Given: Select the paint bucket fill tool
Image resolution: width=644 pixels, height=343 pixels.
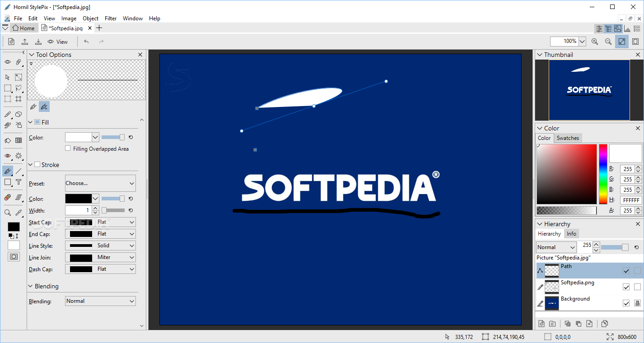Looking at the screenshot, I should [x=8, y=140].
